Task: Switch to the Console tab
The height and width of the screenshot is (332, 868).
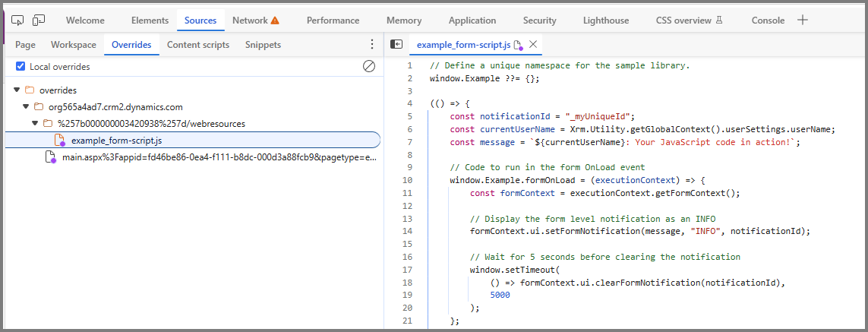Action: (x=768, y=21)
